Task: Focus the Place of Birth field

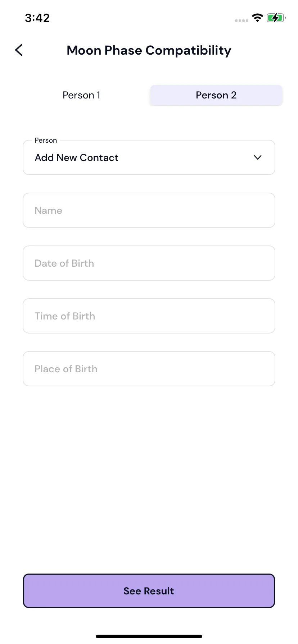Action: pyautogui.click(x=149, y=369)
